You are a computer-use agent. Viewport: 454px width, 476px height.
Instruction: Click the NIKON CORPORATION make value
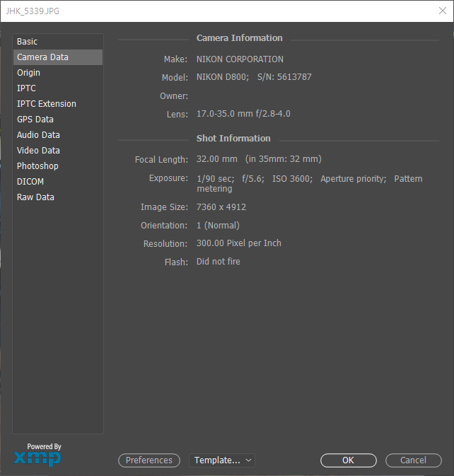pyautogui.click(x=240, y=59)
